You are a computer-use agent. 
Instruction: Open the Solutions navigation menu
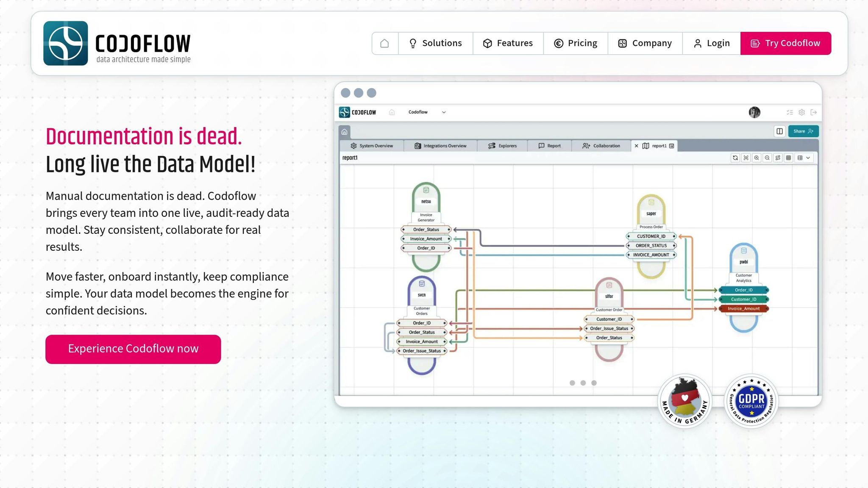click(x=435, y=43)
